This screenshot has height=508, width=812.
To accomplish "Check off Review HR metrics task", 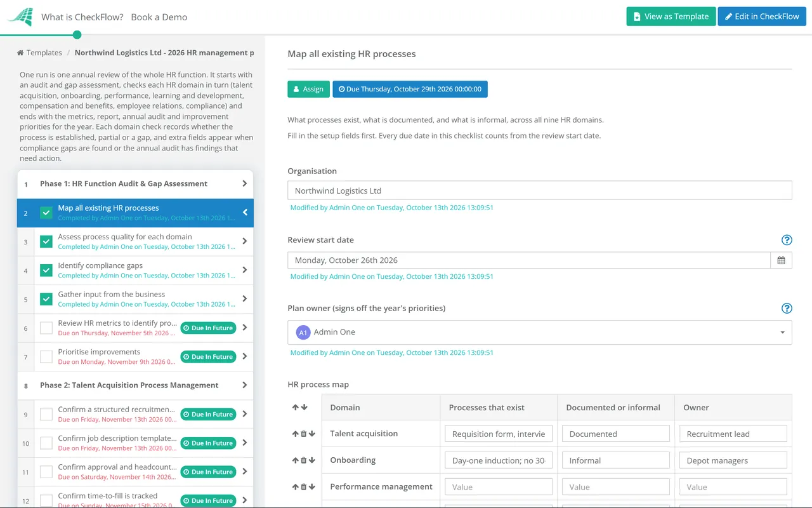I will (46, 328).
